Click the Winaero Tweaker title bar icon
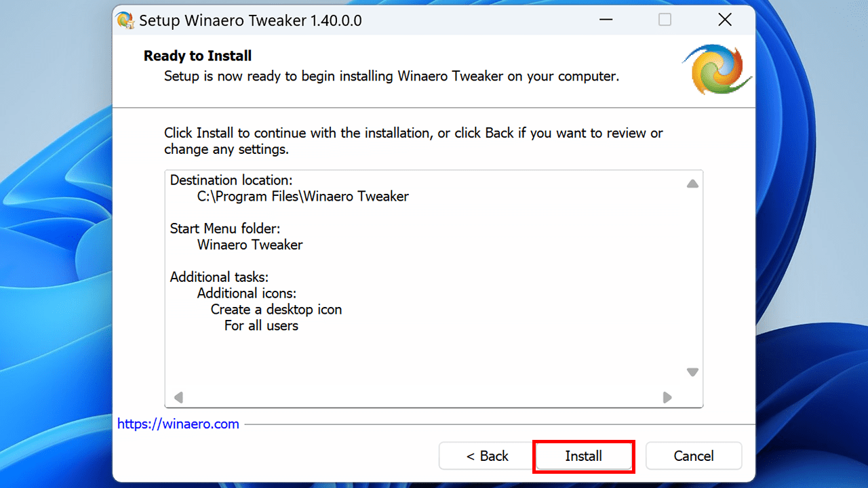The width and height of the screenshot is (868, 488). (x=125, y=20)
